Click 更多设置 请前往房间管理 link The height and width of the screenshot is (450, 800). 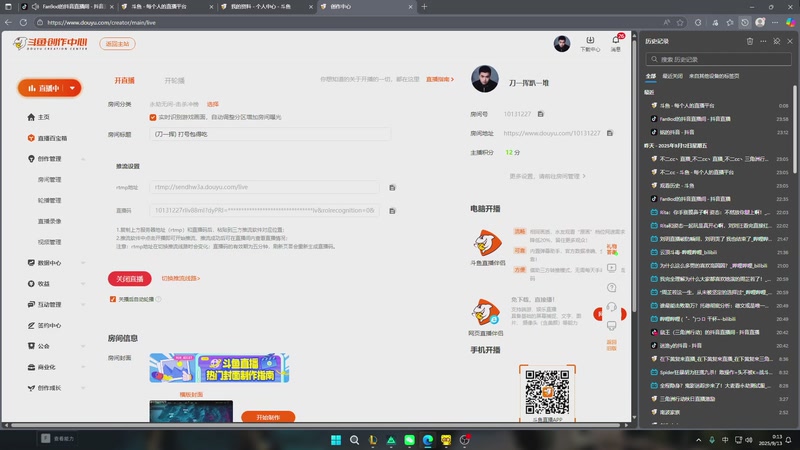tap(547, 176)
